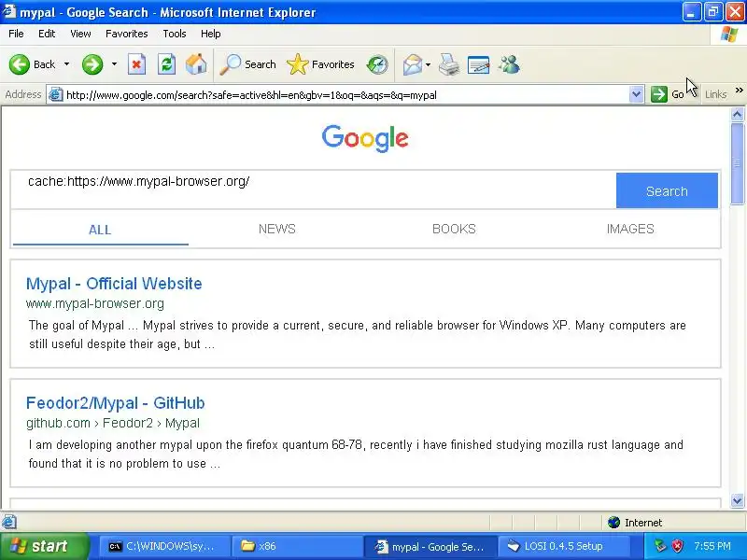Open the Search pane magnifier button

[x=247, y=64]
